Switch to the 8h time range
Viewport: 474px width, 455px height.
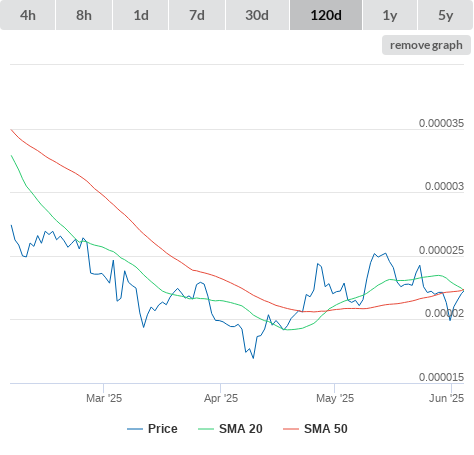84,15
